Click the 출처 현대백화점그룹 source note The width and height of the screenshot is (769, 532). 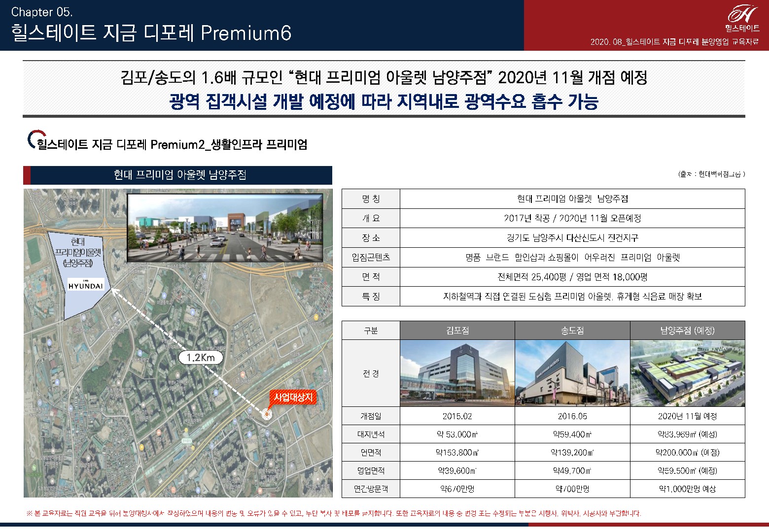(x=712, y=174)
